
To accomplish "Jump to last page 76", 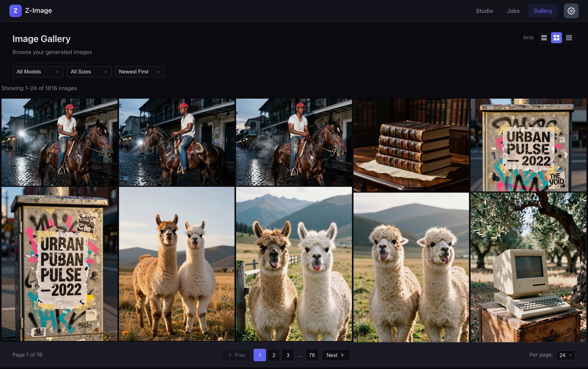I will (x=312, y=355).
